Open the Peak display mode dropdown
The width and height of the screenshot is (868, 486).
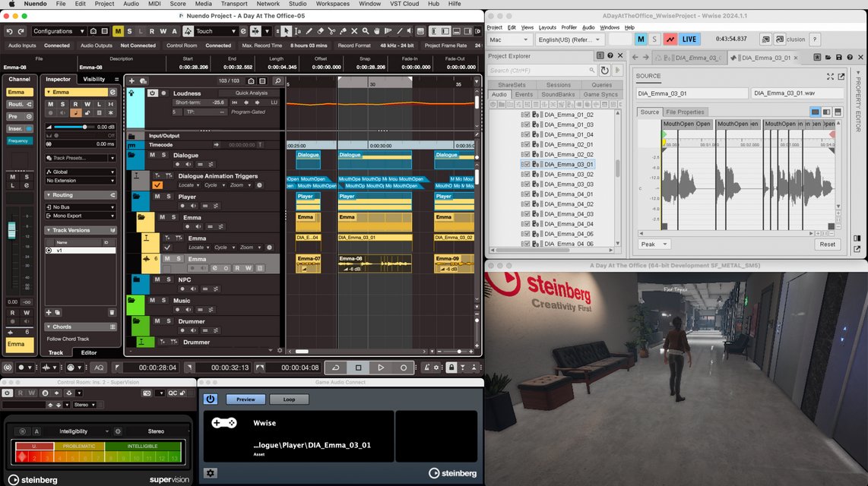(654, 245)
